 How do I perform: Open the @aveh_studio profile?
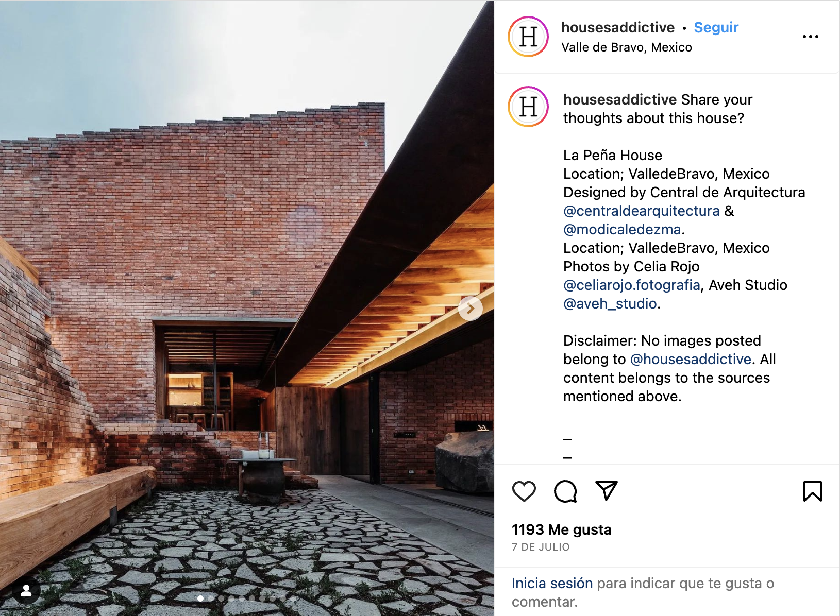[610, 303]
